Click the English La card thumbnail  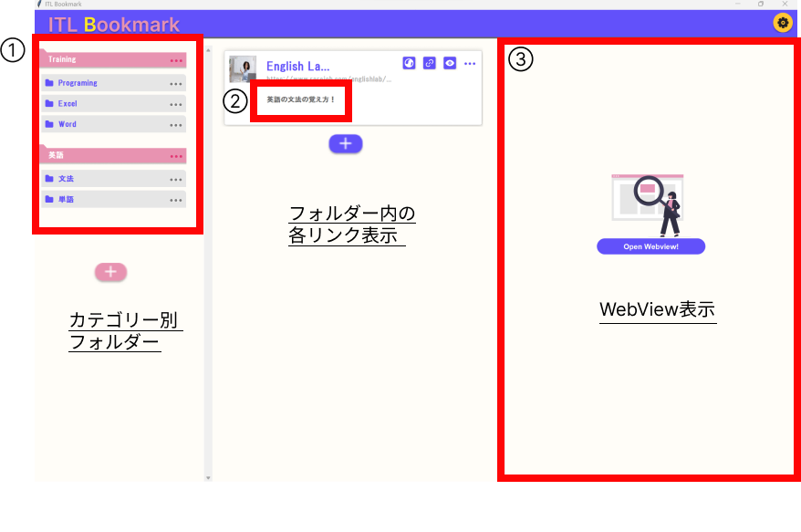point(243,69)
